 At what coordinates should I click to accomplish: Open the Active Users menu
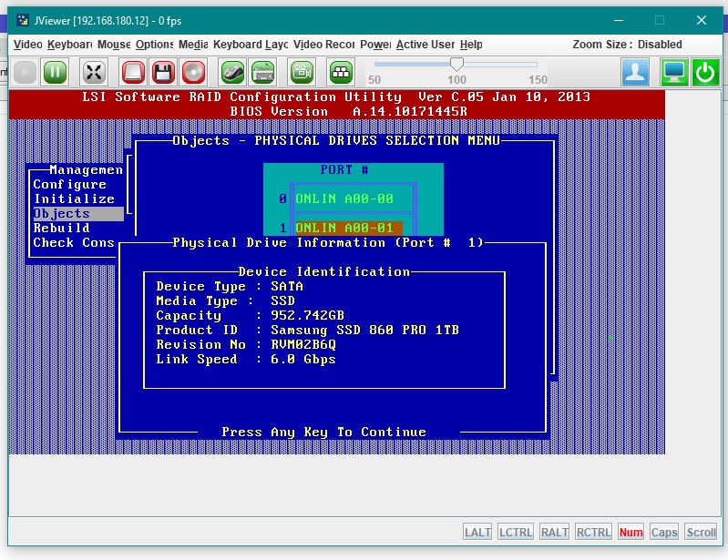(x=426, y=45)
